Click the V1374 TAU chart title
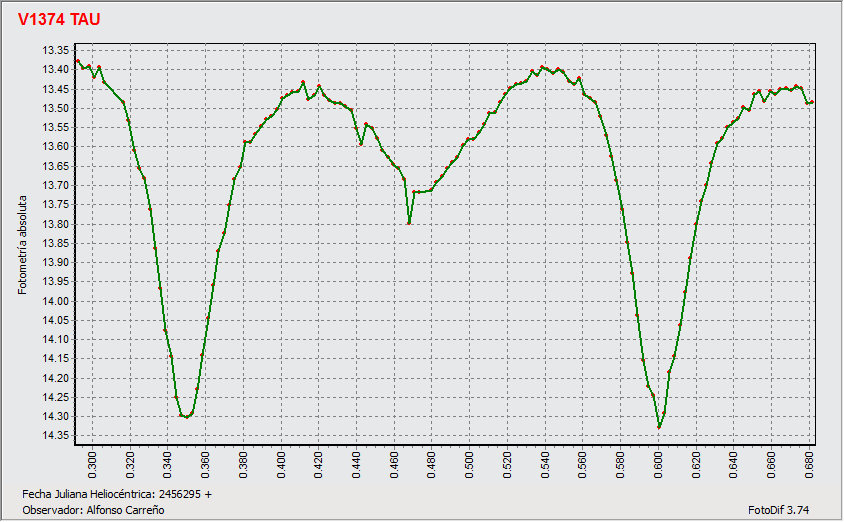Image resolution: width=844 pixels, height=522 pixels. 59,19
